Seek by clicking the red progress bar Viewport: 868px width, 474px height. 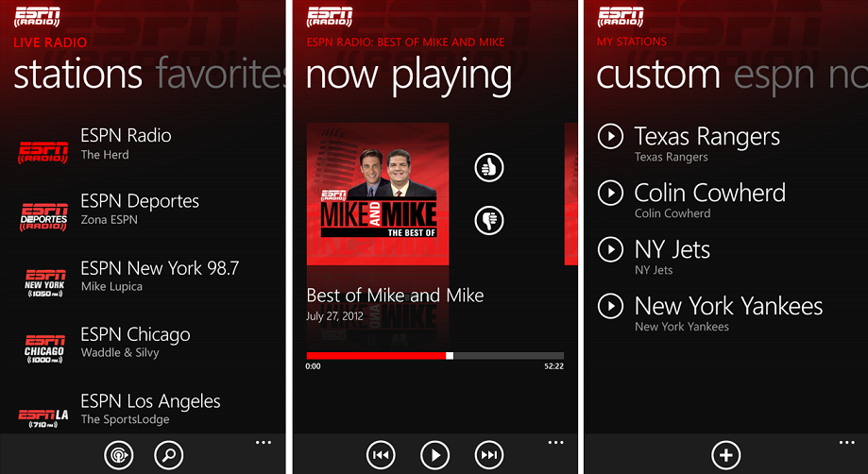(376, 356)
